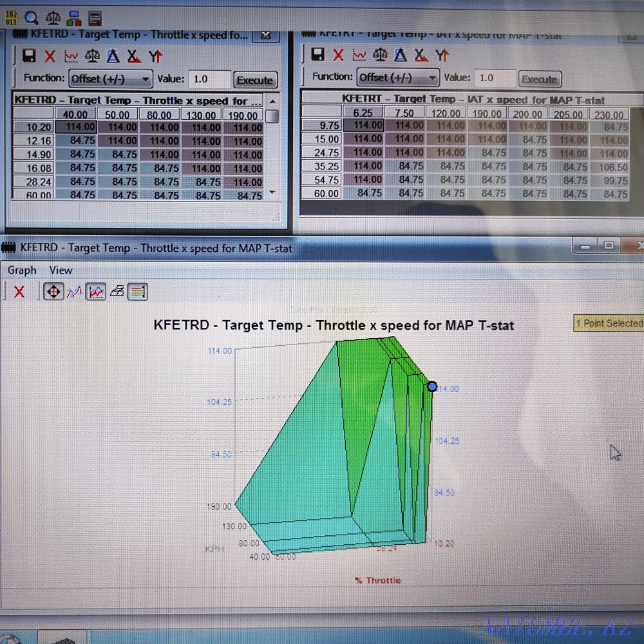The image size is (644, 644).
Task: Click the save icon in KFETRD table window
Action: [29, 56]
